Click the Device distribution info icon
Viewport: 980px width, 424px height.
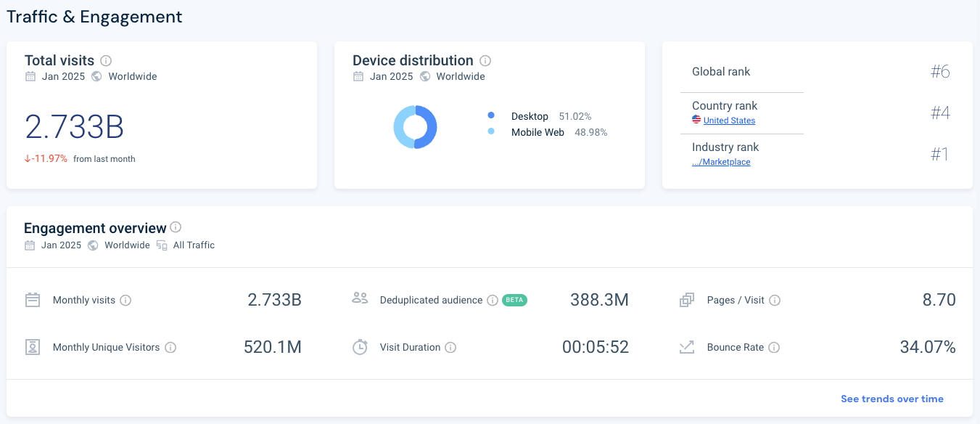[485, 60]
